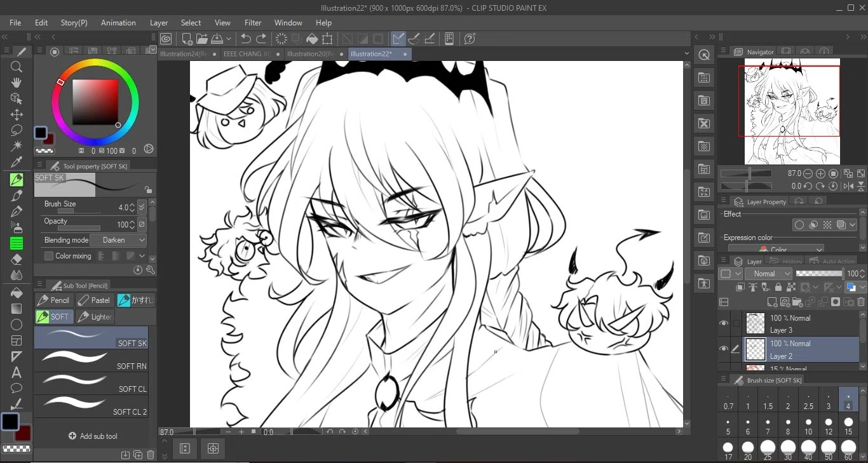Viewport: 868px width, 463px height.
Task: Click the Opacity slider in Tool property
Action: click(79, 227)
